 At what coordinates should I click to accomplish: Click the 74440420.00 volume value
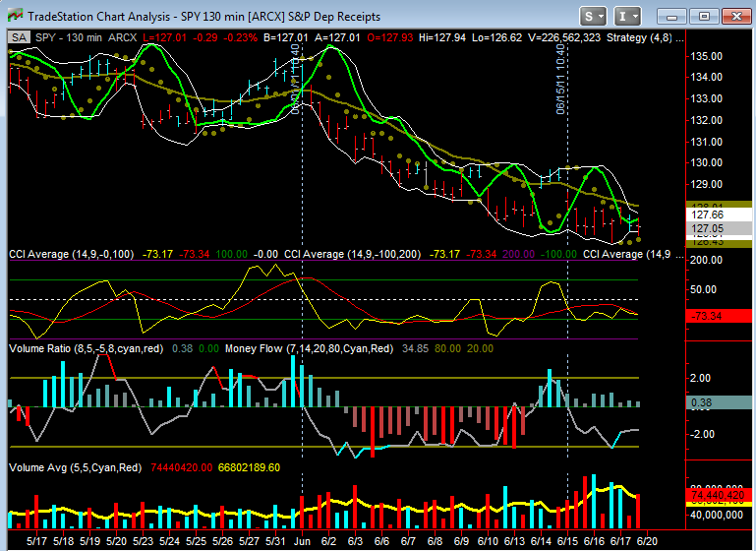[181, 467]
